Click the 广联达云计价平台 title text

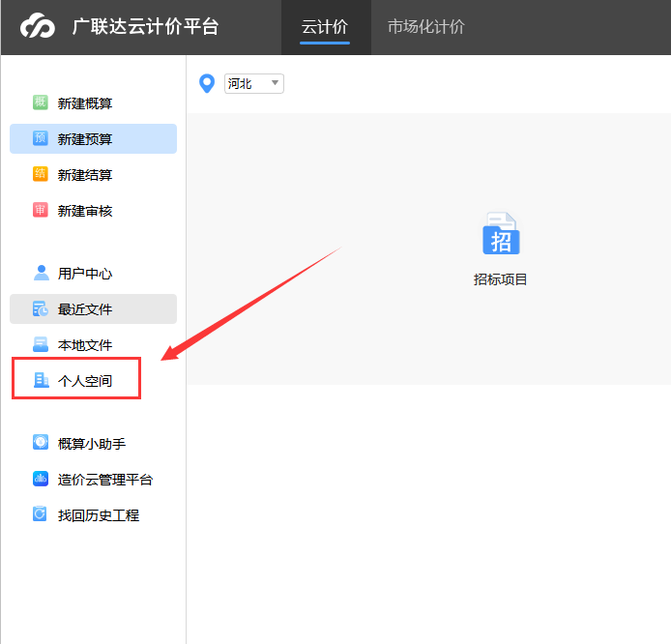(145, 26)
